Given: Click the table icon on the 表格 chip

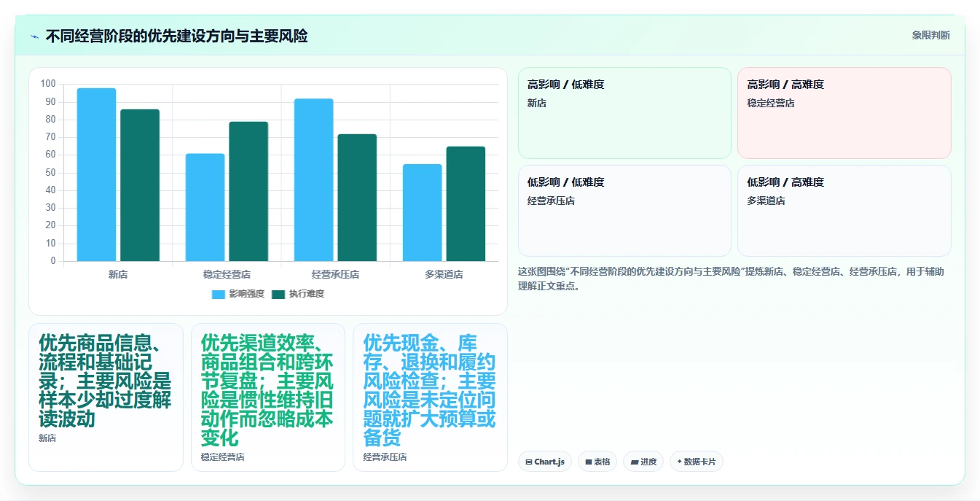Looking at the screenshot, I should pos(589,462).
